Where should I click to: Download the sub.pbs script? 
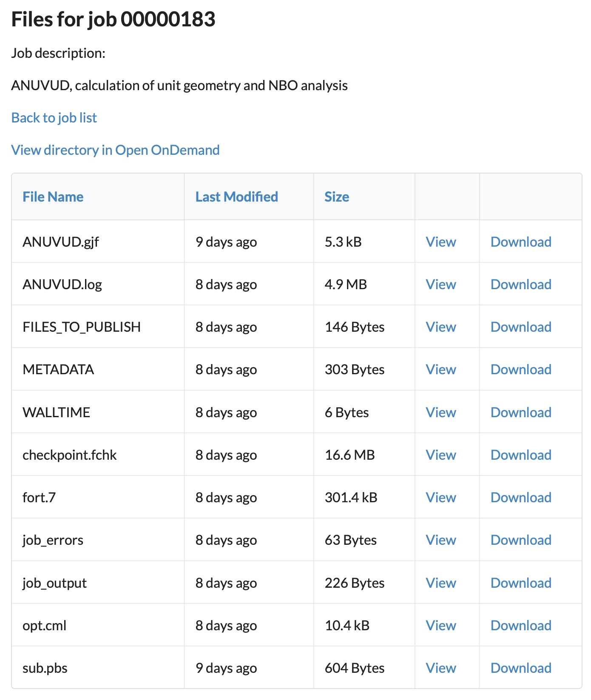pos(520,668)
